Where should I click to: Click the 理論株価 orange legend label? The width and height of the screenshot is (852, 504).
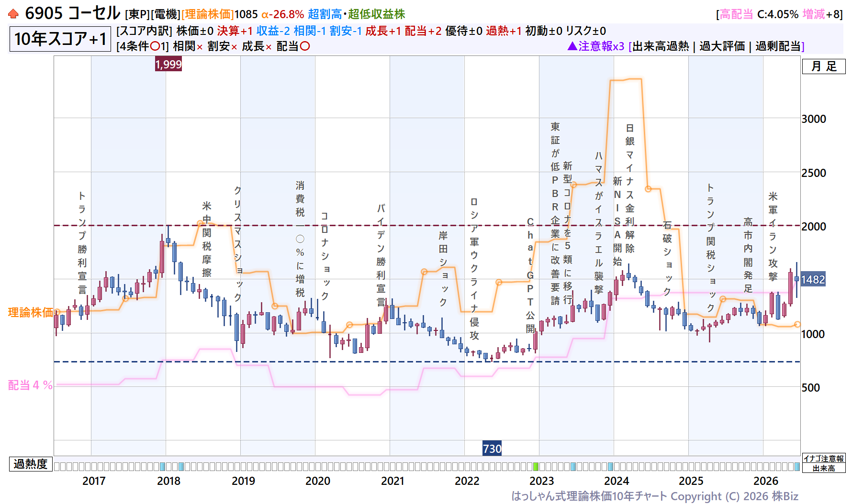(x=31, y=312)
